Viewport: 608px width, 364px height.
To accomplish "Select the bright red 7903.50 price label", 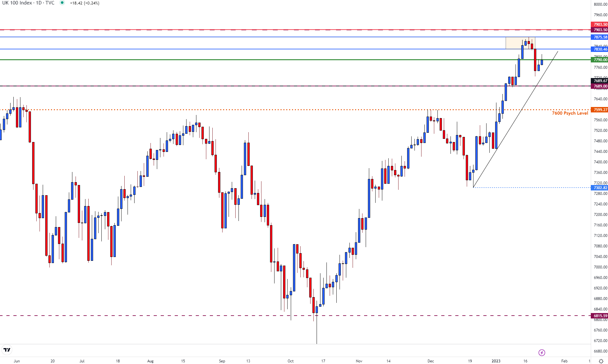I will [599, 25].
